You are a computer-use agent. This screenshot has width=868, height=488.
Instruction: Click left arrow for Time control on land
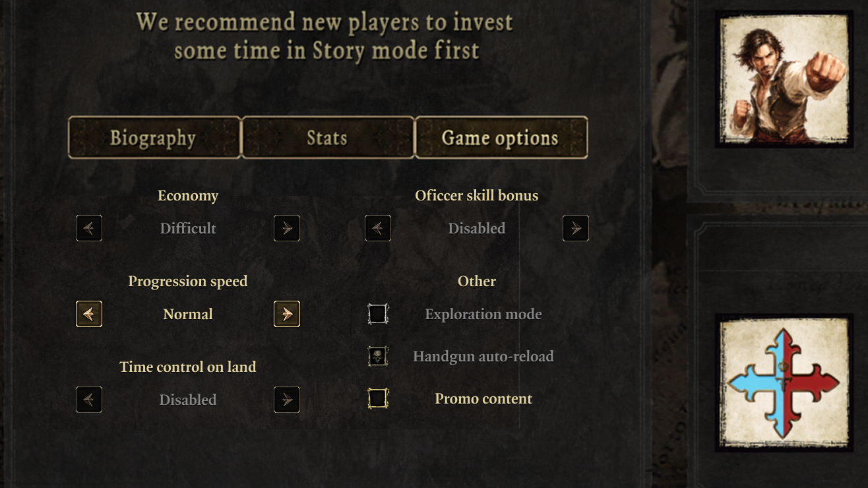click(89, 400)
